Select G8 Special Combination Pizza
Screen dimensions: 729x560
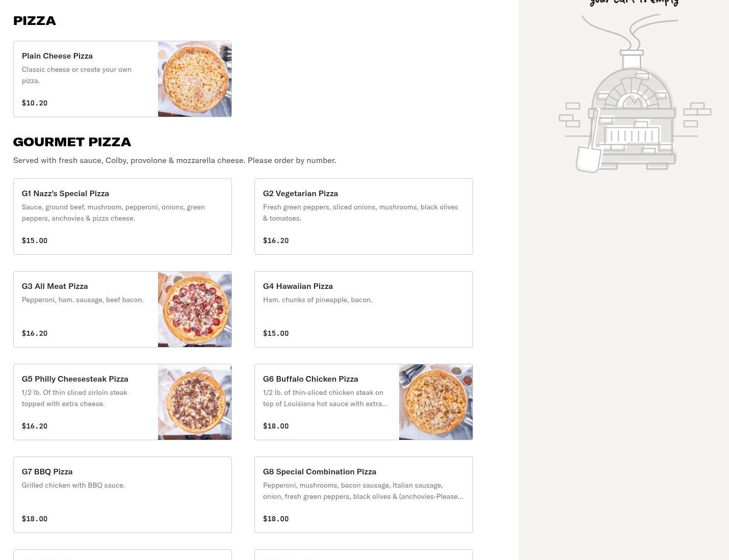click(320, 471)
